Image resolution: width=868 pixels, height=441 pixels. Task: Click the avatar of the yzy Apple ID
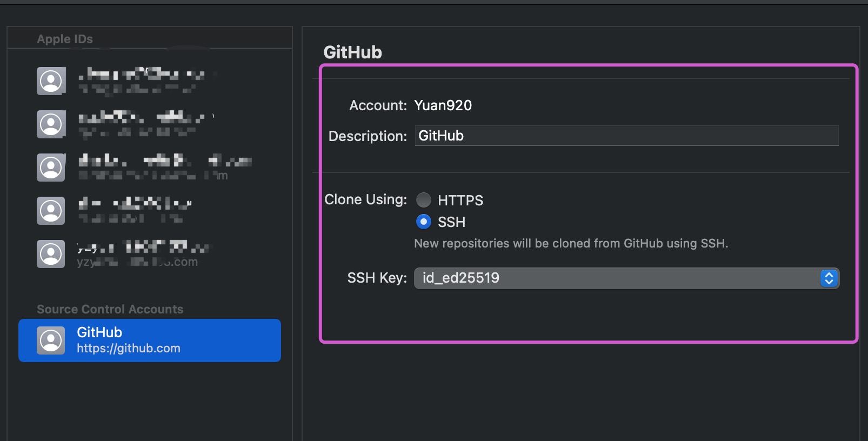coord(51,254)
